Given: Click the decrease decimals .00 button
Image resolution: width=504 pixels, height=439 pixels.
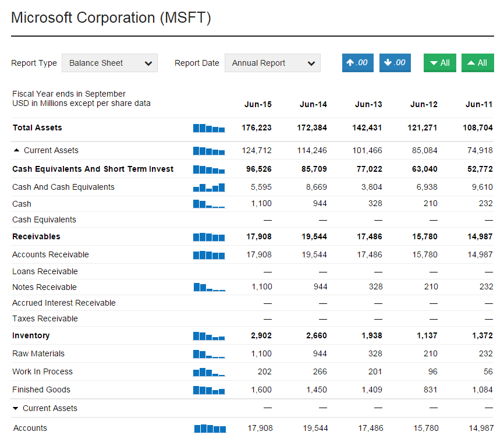Looking at the screenshot, I should click(395, 63).
